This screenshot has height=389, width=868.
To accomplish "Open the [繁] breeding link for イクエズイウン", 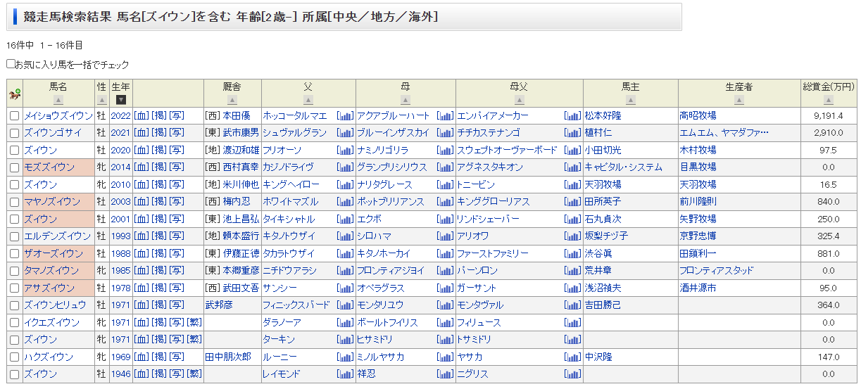I will pyautogui.click(x=194, y=323).
